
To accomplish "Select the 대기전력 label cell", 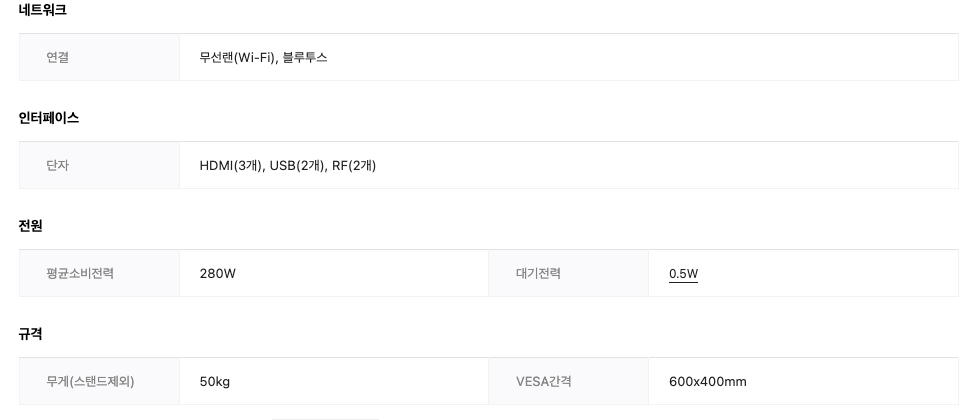I will click(568, 273).
